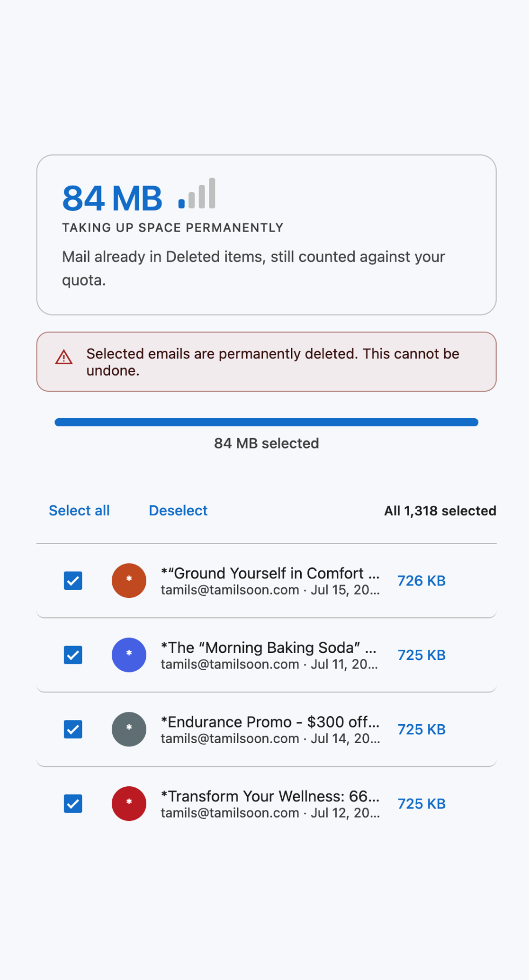Screen dimensions: 529x980
Task: Click the red warning triangle icon
Action: (x=64, y=357)
